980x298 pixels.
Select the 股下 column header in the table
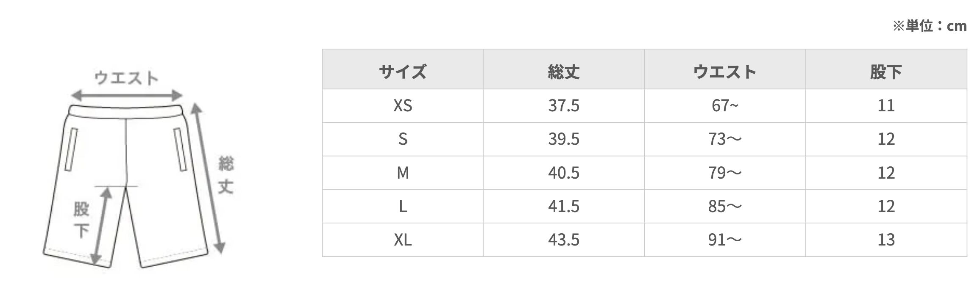[x=886, y=71]
